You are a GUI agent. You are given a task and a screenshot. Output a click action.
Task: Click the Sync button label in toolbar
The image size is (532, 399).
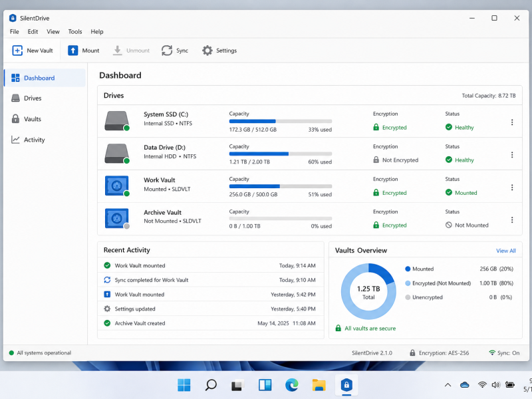click(x=182, y=51)
